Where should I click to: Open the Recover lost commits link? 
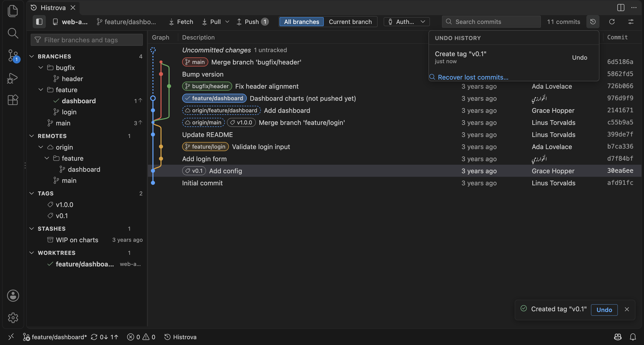coord(473,77)
